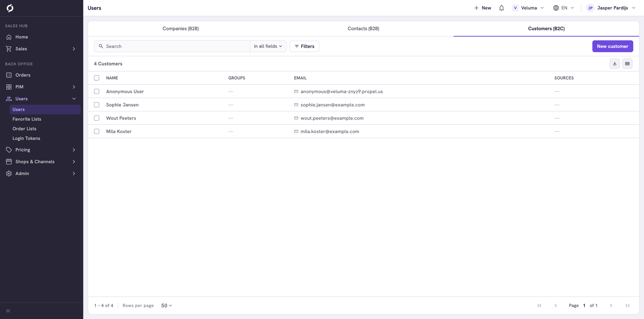The width and height of the screenshot is (644, 319).
Task: Click into the Search input field
Action: (x=172, y=46)
